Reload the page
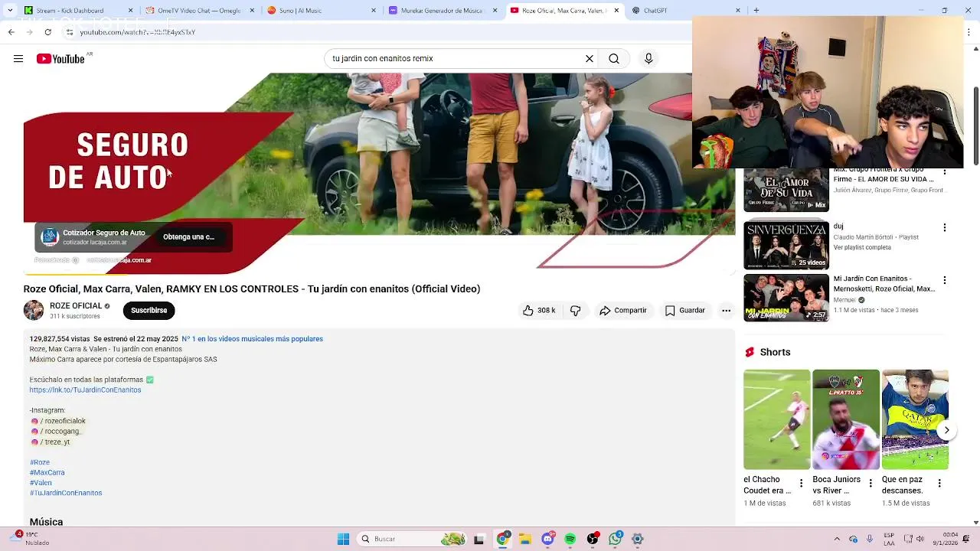The height and width of the screenshot is (551, 980). pyautogui.click(x=47, y=32)
